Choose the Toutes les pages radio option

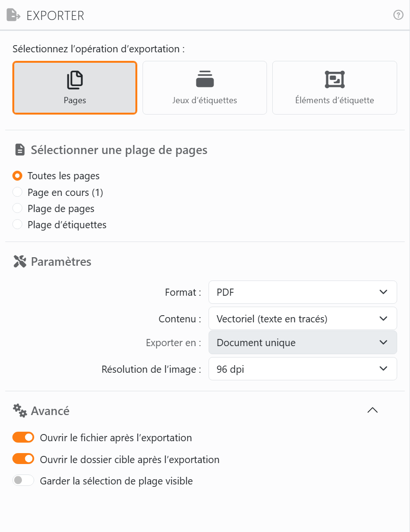[17, 176]
